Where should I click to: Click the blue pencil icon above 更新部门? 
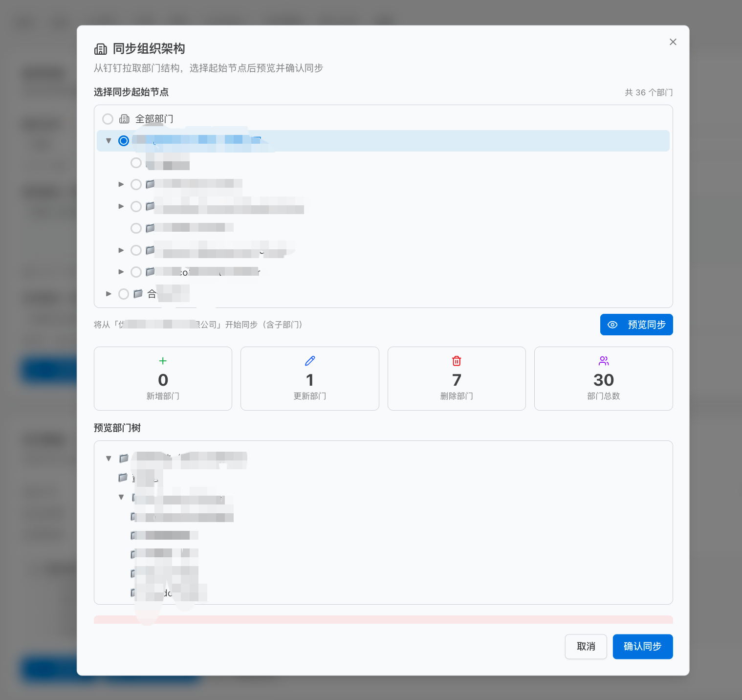point(310,361)
